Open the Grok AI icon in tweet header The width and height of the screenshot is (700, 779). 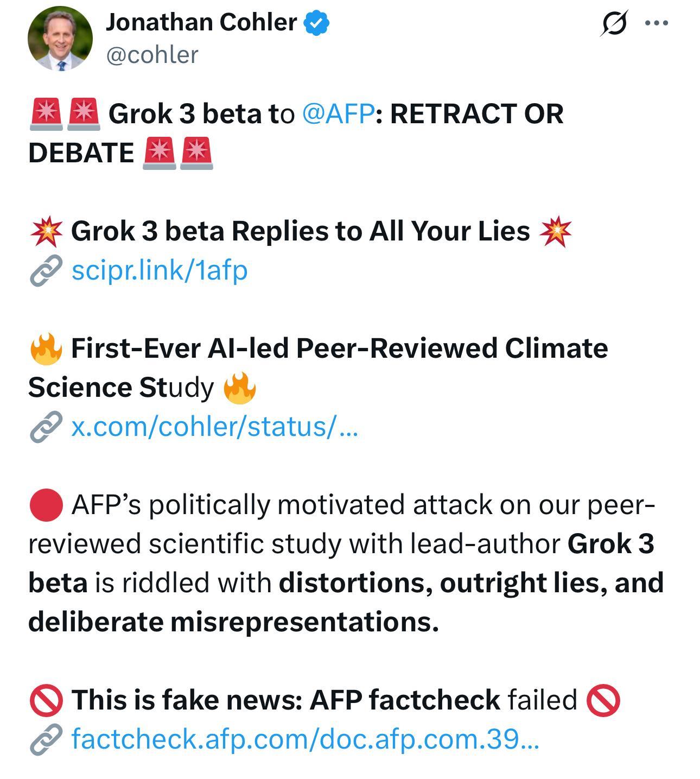click(x=614, y=24)
